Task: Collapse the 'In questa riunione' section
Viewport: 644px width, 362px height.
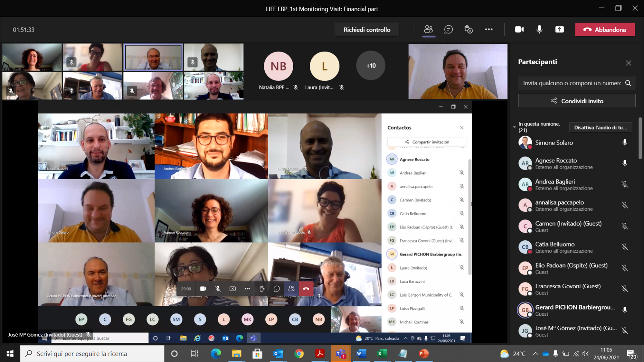Action: tap(514, 127)
